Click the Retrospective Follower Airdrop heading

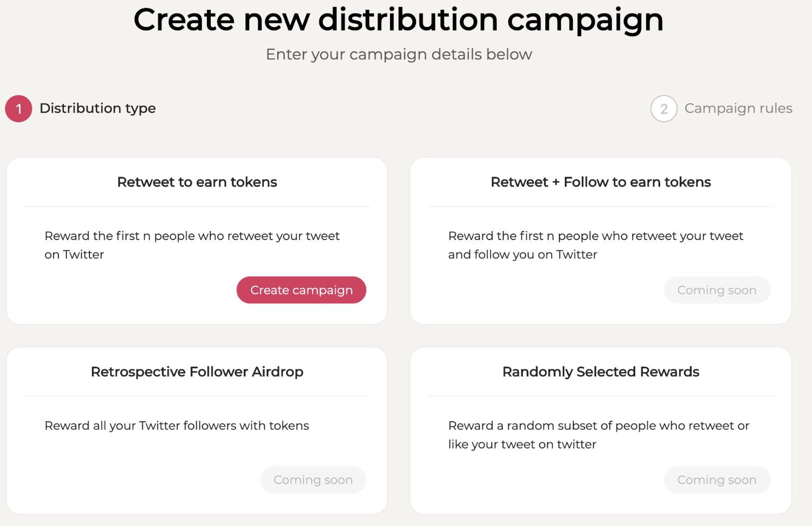196,371
